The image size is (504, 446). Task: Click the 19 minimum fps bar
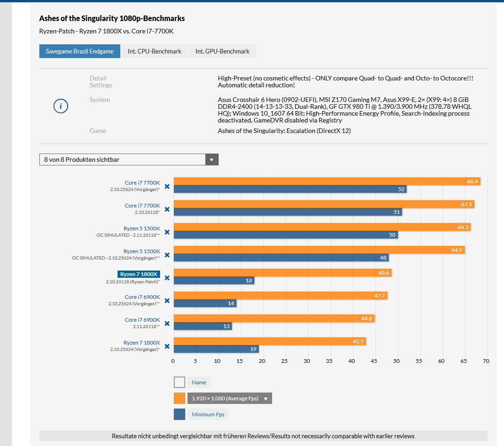click(x=216, y=349)
